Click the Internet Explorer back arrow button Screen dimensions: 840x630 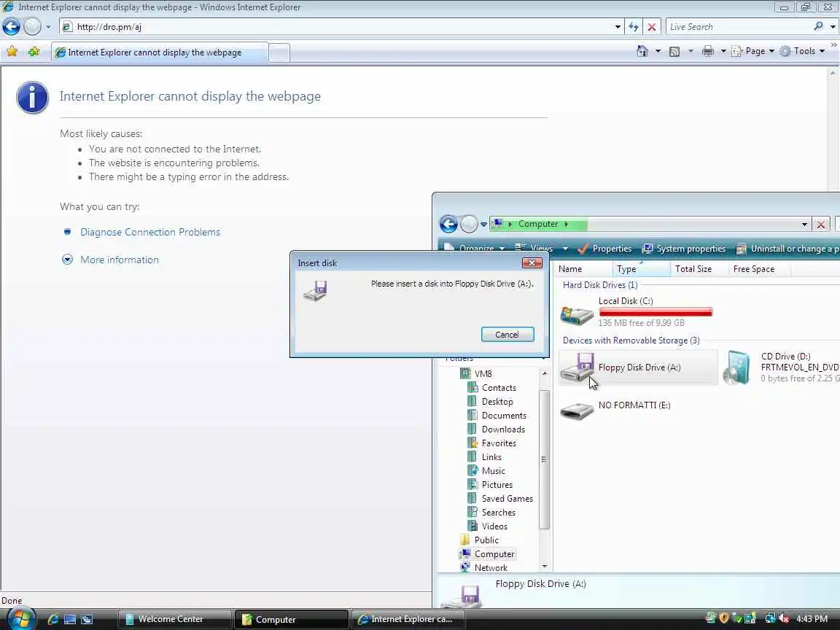pyautogui.click(x=11, y=26)
